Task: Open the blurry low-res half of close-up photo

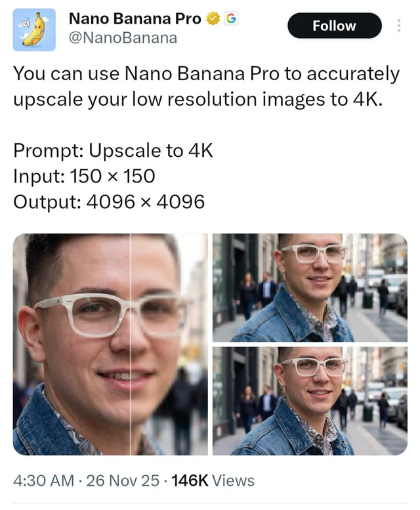Action: (x=169, y=344)
